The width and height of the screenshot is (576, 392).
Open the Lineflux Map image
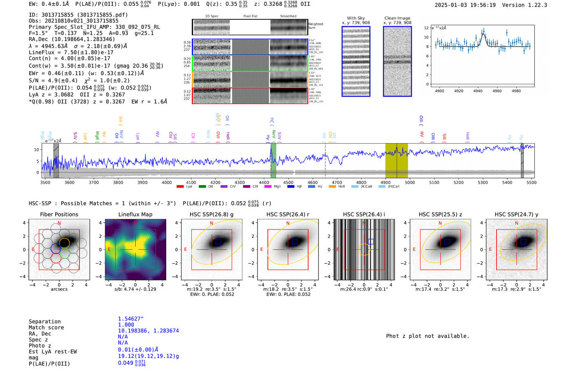(x=135, y=250)
